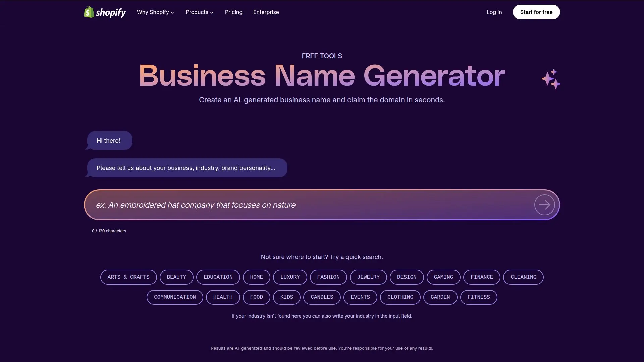Choose the Events quick search
Viewport: 644px width, 362px height.
tap(360, 297)
